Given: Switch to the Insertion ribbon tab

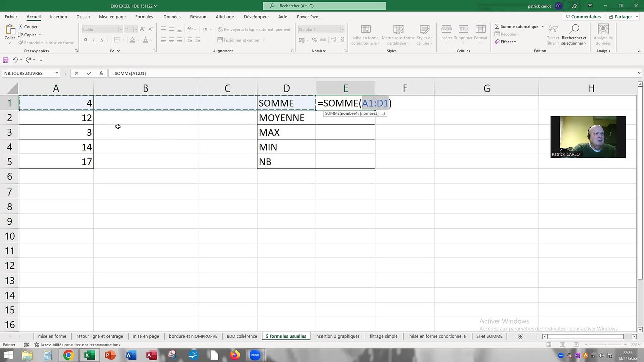Looking at the screenshot, I should pos(58,17).
